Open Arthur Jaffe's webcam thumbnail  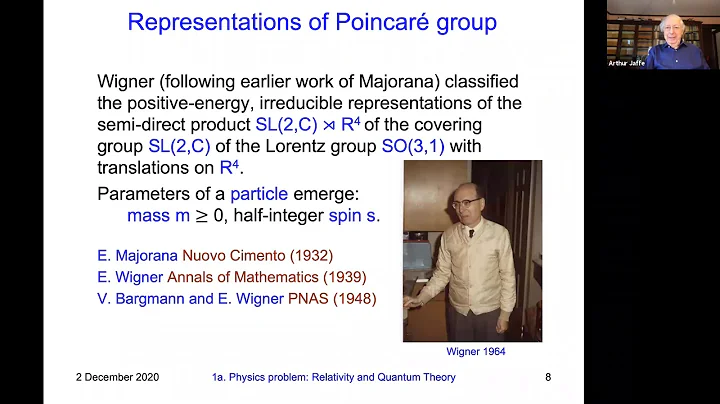pyautogui.click(x=663, y=35)
